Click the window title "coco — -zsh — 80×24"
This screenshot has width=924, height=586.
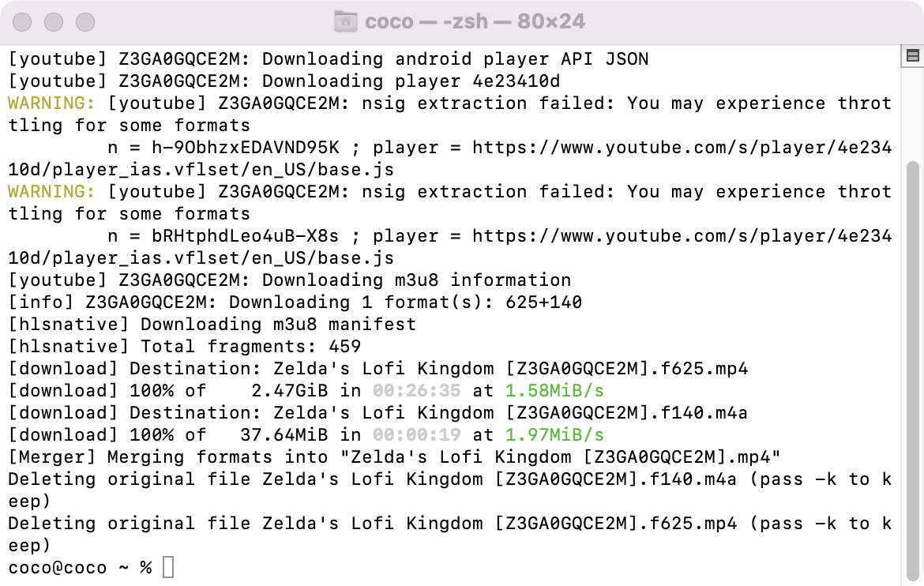coord(475,21)
